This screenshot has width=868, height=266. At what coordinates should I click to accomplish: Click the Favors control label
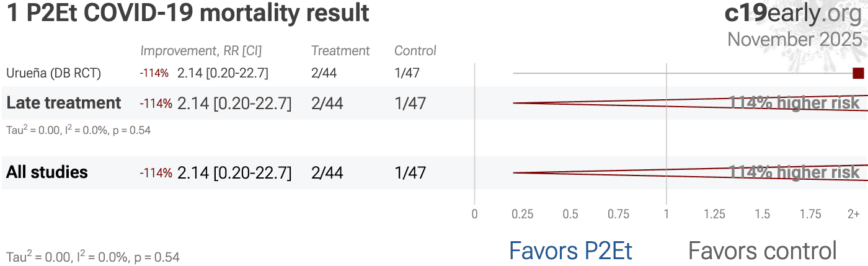click(x=763, y=251)
